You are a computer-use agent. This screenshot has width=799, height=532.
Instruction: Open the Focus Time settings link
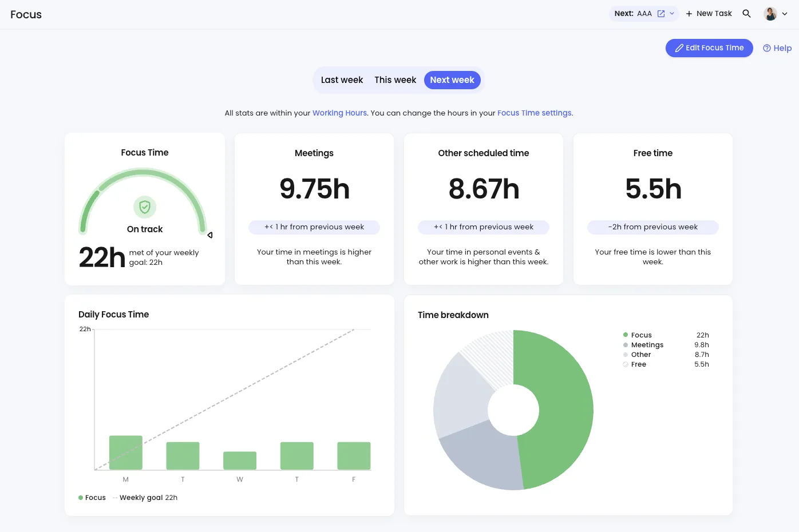tap(535, 113)
